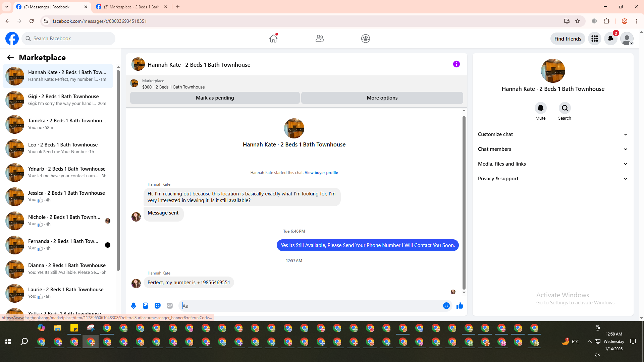Switch to the Marketplace browser tab
The height and width of the screenshot is (362, 644).
[x=131, y=7]
